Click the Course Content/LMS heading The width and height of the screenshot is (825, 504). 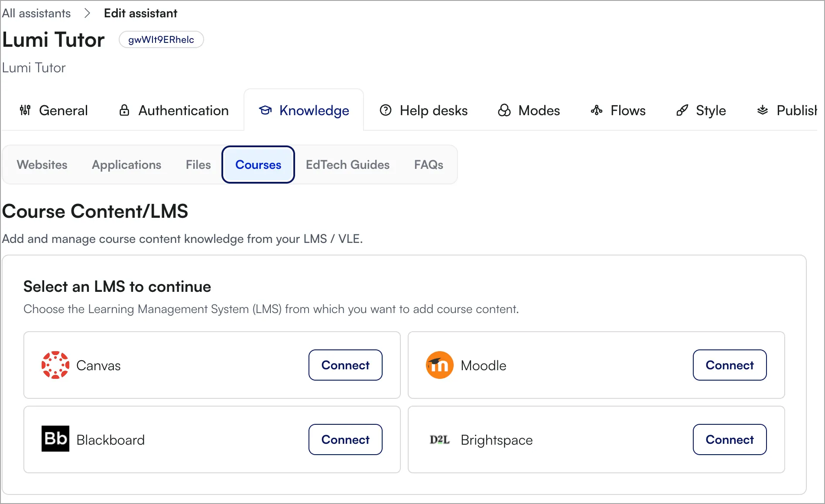95,211
